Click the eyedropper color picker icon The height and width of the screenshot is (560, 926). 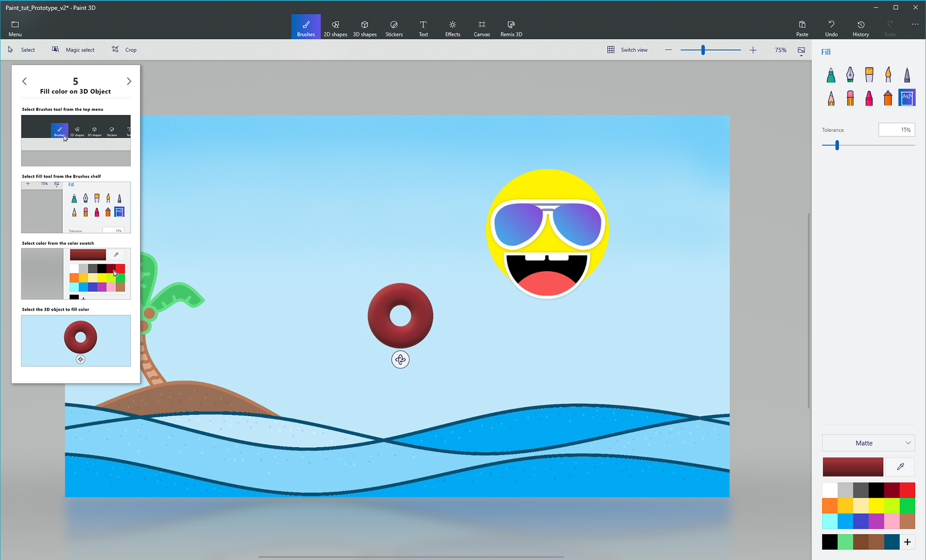coord(900,467)
